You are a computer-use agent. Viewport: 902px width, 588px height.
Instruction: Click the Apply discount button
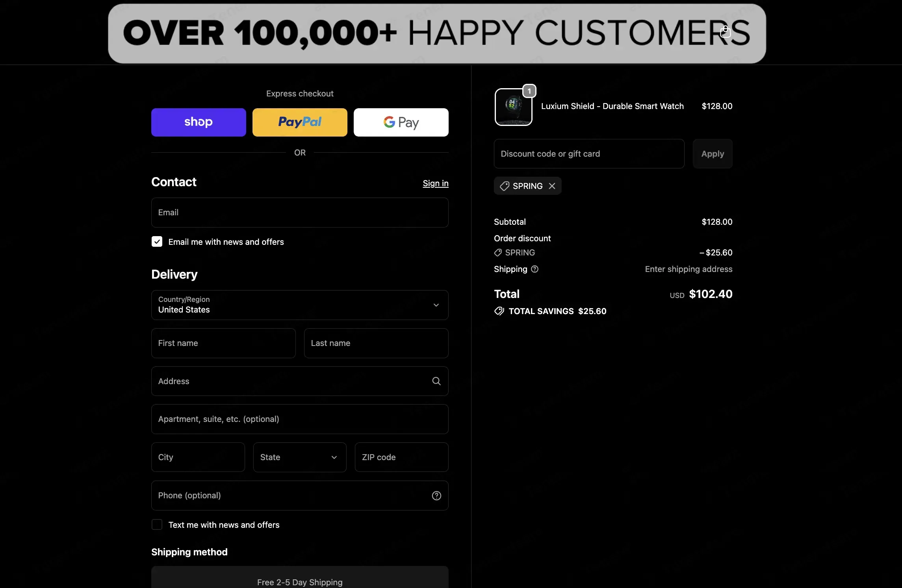point(713,154)
